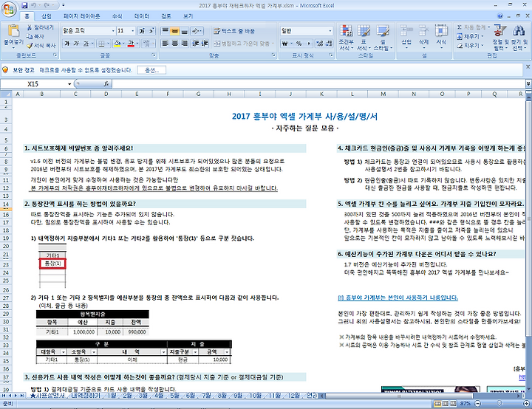Go to the last sheet with tab navigation arrow
The height and width of the screenshot is (409, 532).
[x=21, y=396]
